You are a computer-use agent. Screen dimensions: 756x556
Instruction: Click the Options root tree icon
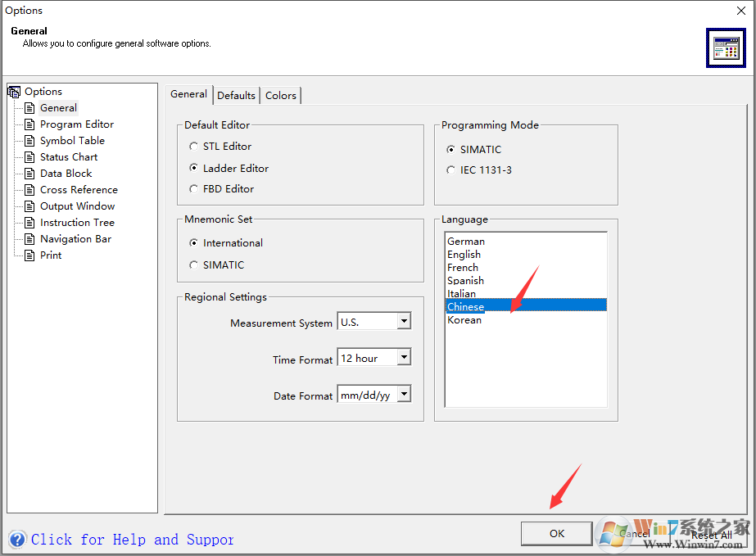[x=14, y=92]
